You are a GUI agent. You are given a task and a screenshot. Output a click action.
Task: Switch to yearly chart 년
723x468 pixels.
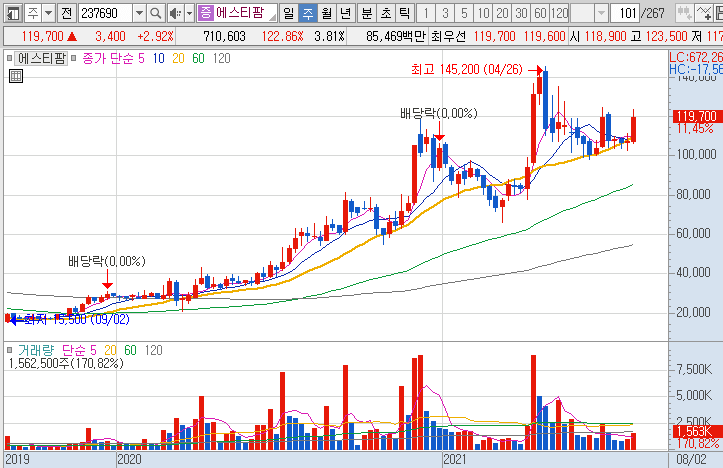(345, 13)
